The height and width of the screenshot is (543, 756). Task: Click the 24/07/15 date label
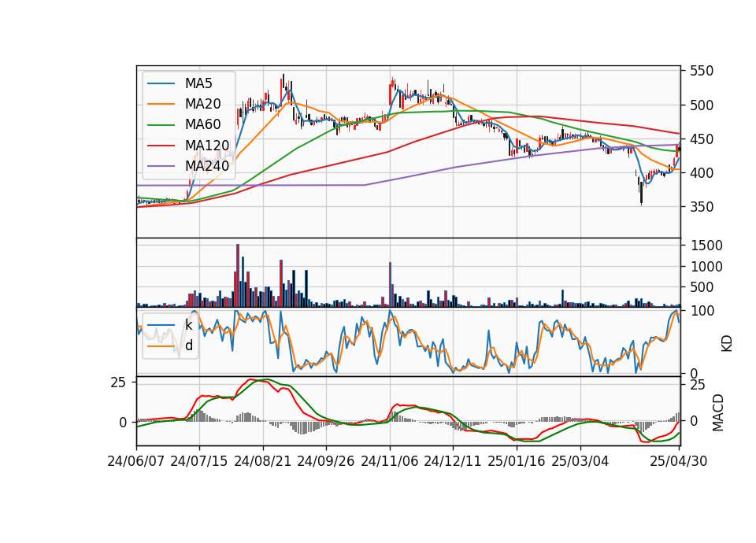[199, 462]
